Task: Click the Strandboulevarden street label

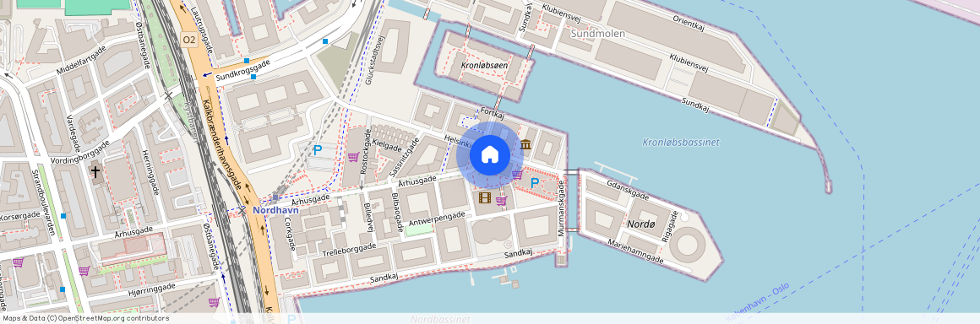Action: 43,202
